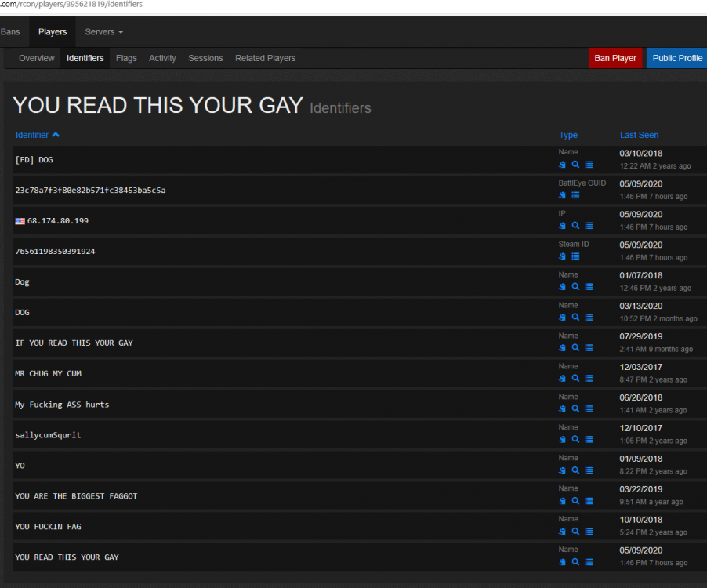Open the Related Players tab
707x588 pixels.
[265, 58]
